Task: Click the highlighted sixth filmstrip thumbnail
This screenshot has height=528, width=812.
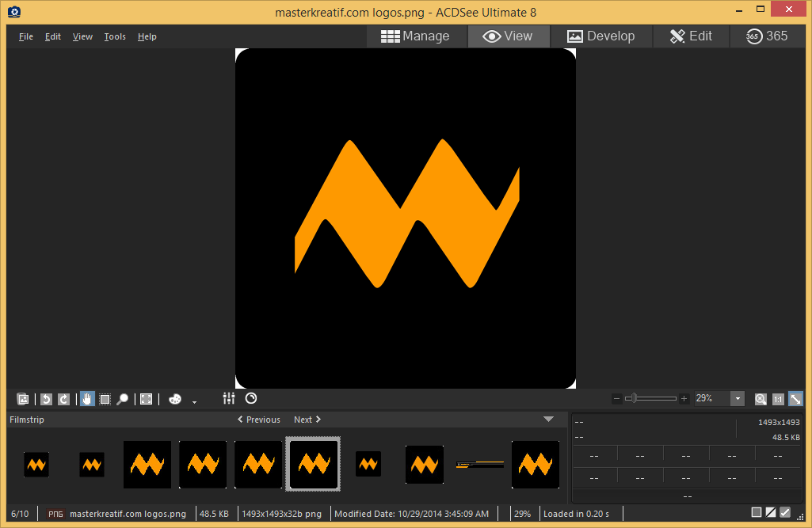Action: point(313,465)
